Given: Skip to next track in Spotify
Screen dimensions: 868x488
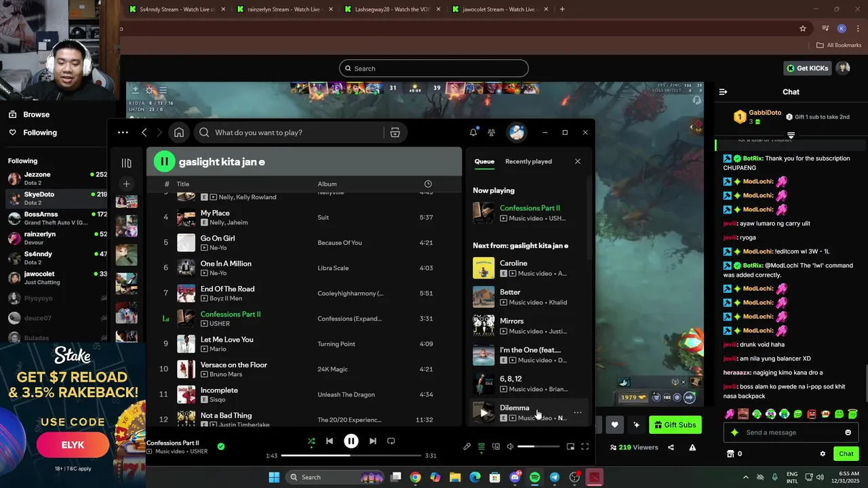Looking at the screenshot, I should 372,441.
